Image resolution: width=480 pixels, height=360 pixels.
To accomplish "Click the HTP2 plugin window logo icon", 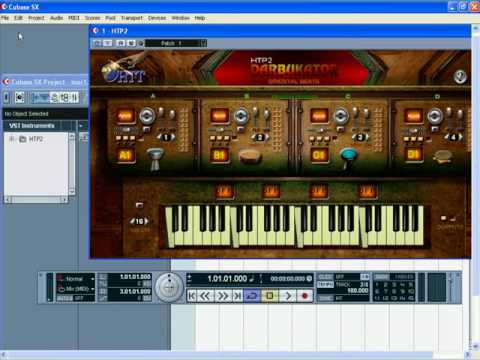I will (96, 31).
